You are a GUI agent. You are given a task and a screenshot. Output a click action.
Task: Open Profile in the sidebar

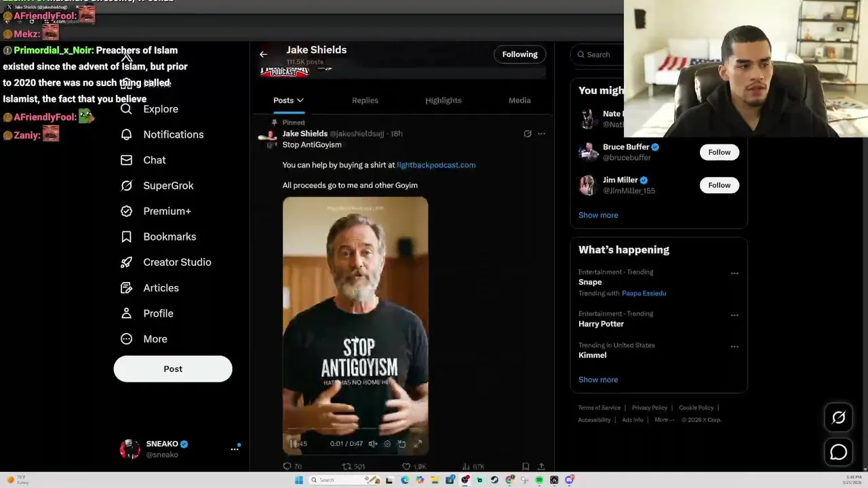(x=146, y=313)
